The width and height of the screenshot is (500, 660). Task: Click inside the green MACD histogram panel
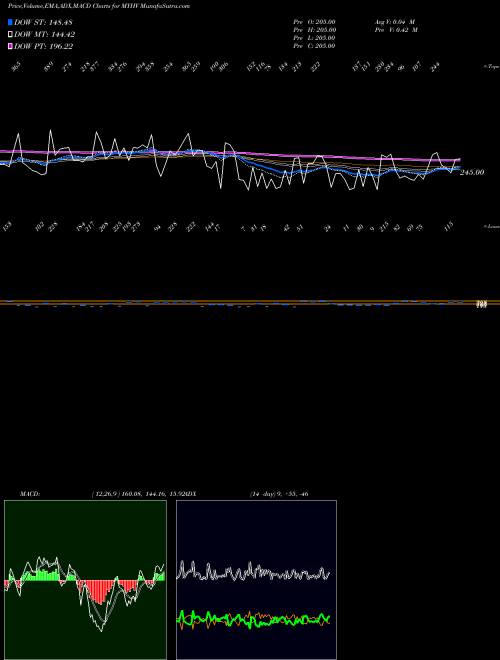coord(85,580)
